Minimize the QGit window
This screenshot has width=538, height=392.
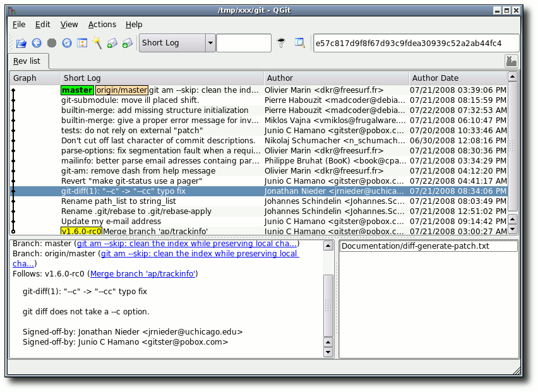497,11
